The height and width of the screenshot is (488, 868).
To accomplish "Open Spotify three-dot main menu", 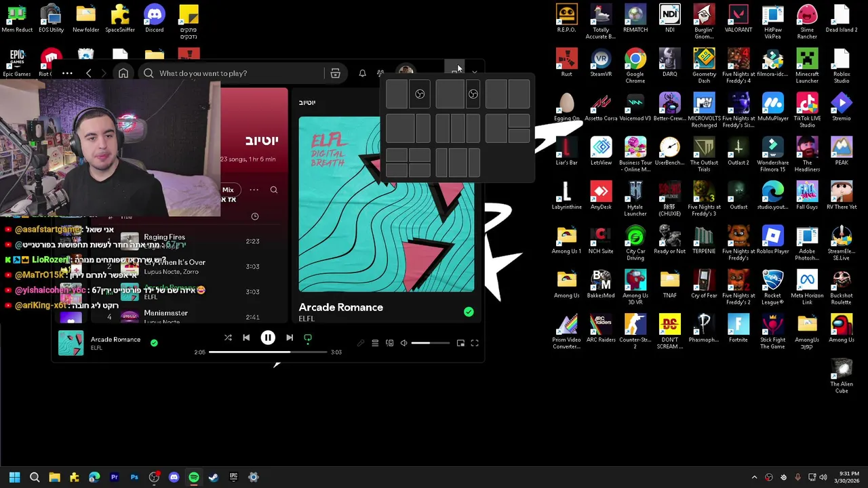I will tap(67, 73).
